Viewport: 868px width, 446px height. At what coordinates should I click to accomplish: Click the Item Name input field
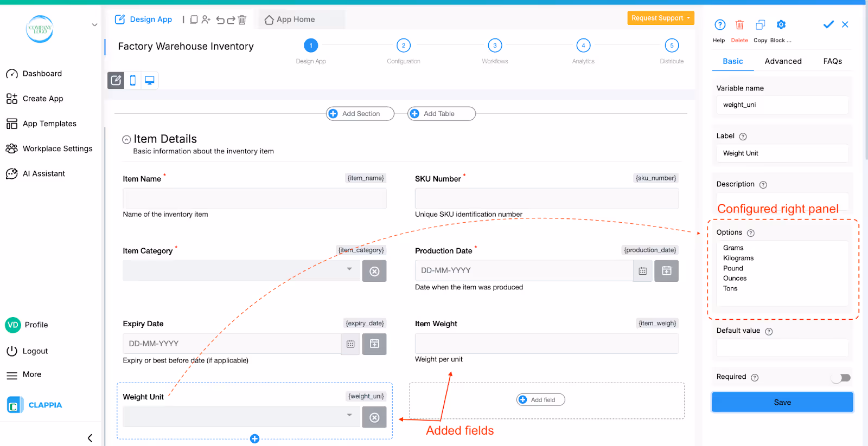(x=254, y=198)
